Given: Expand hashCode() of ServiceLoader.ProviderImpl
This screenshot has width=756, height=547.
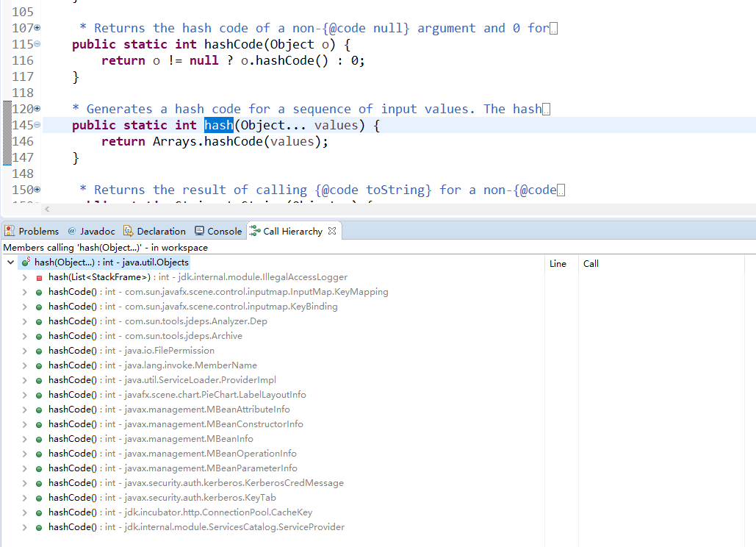Looking at the screenshot, I should point(24,380).
